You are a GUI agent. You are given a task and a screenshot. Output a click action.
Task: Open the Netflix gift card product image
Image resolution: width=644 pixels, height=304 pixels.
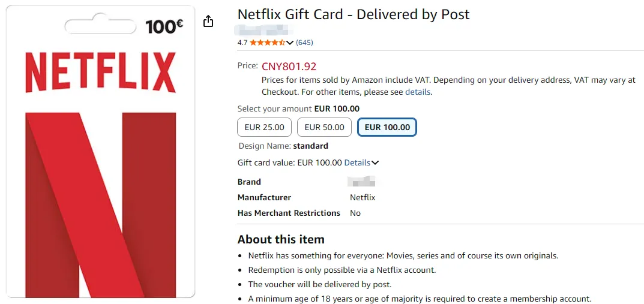(100, 180)
